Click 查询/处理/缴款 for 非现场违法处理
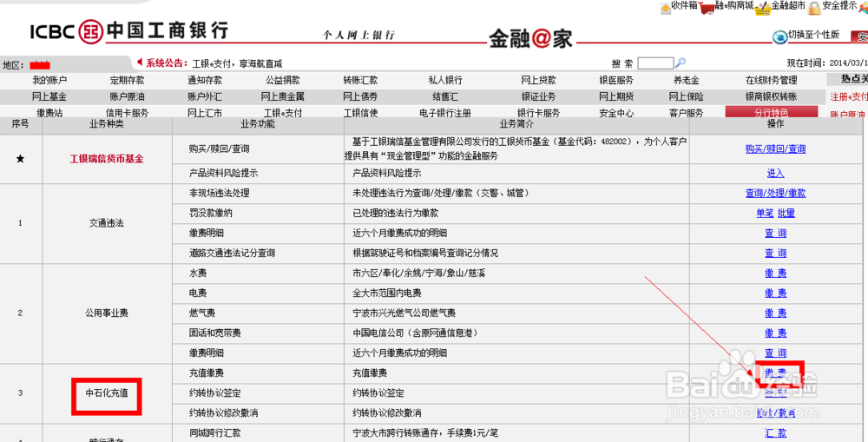Viewport: 868px width, 442px height. (x=775, y=194)
